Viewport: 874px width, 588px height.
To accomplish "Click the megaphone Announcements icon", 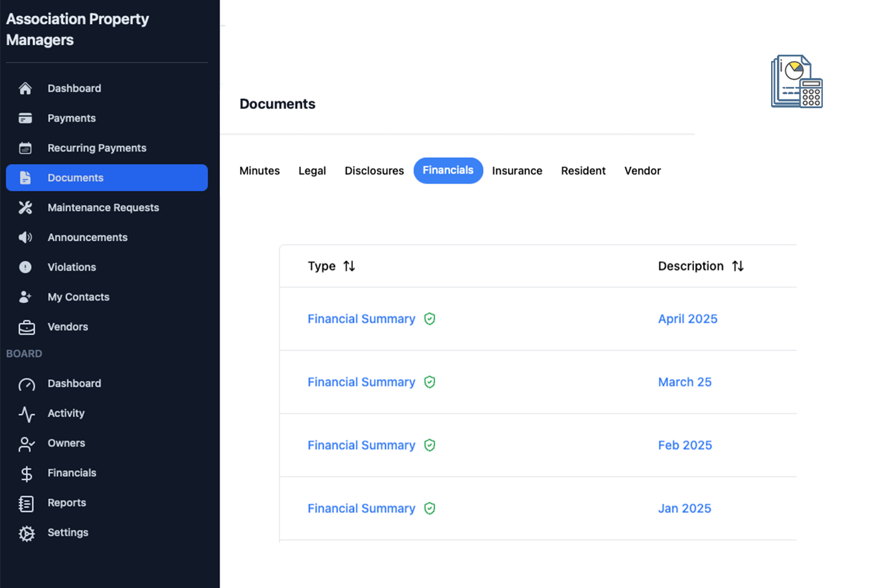I will (25, 238).
